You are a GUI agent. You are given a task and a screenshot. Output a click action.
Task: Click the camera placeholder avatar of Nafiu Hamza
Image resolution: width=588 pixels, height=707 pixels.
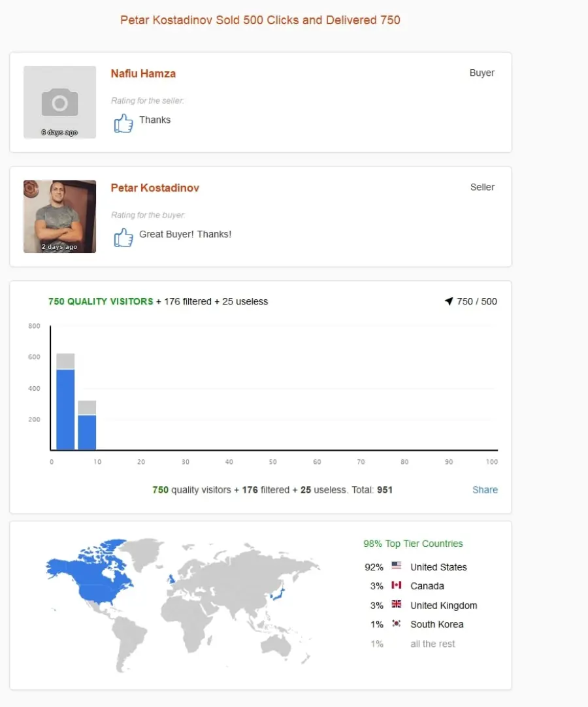coord(59,102)
